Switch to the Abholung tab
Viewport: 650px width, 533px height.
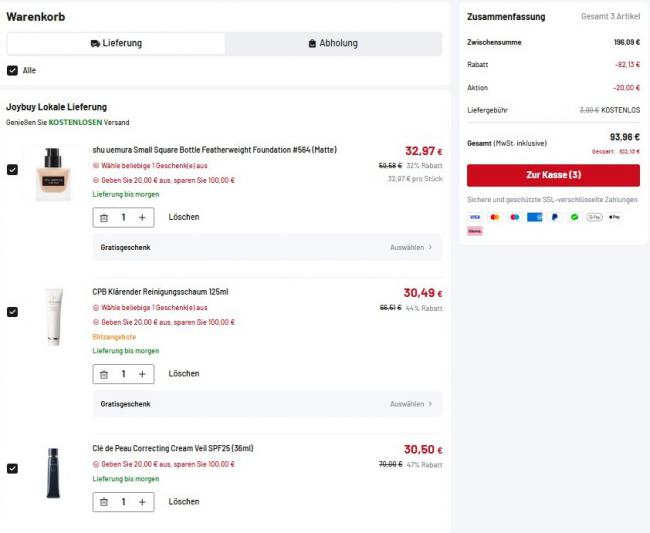pos(333,44)
